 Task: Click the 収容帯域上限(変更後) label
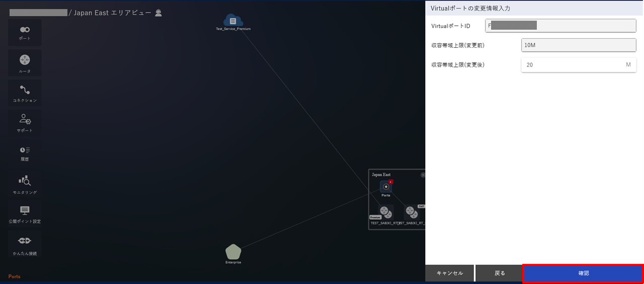458,65
